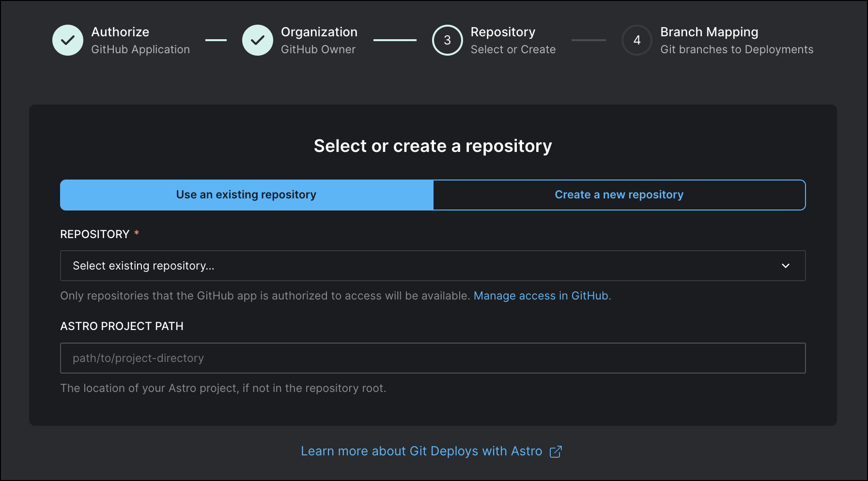Select the Use an existing repository tab
Screen dimensions: 868x481
coord(246,195)
